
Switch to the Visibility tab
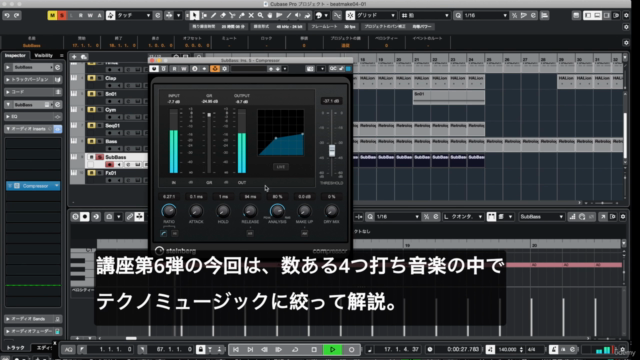coord(43,56)
